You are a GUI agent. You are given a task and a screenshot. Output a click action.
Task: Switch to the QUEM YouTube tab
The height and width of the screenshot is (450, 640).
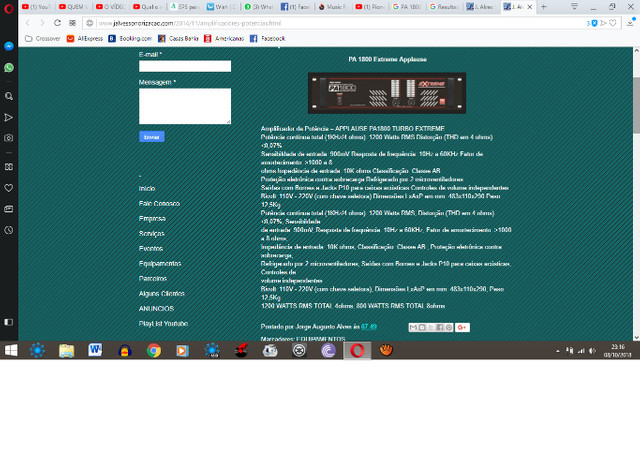(73, 7)
